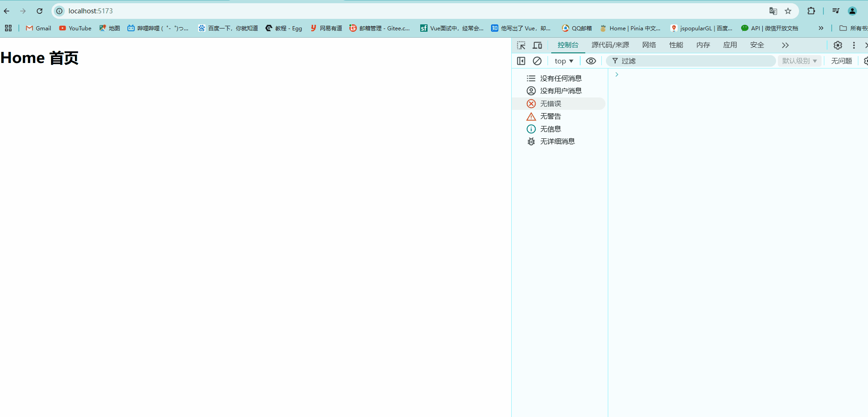Clear the console with the ban icon
Image resolution: width=868 pixels, height=417 pixels.
pos(537,61)
